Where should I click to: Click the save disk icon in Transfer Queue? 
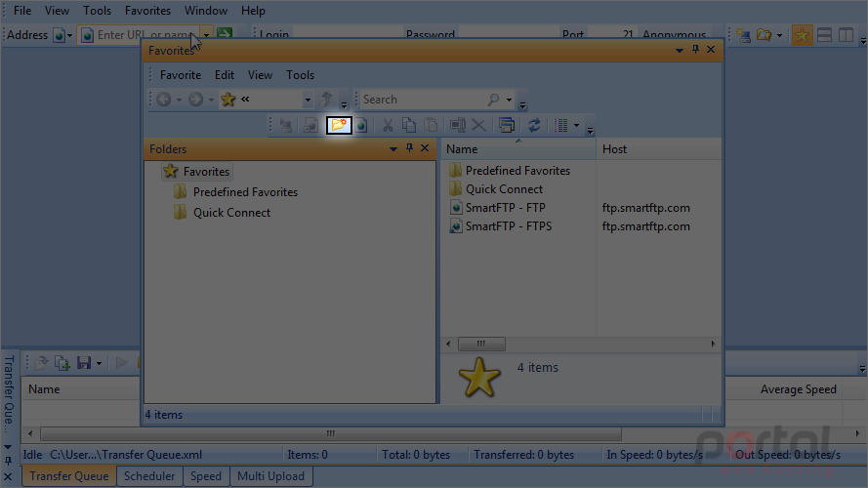[84, 363]
